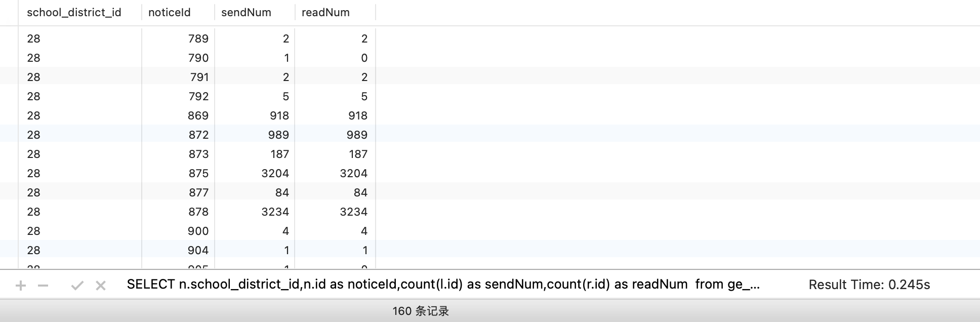
Task: Select the readNum cell showing 3234
Action: 353,212
